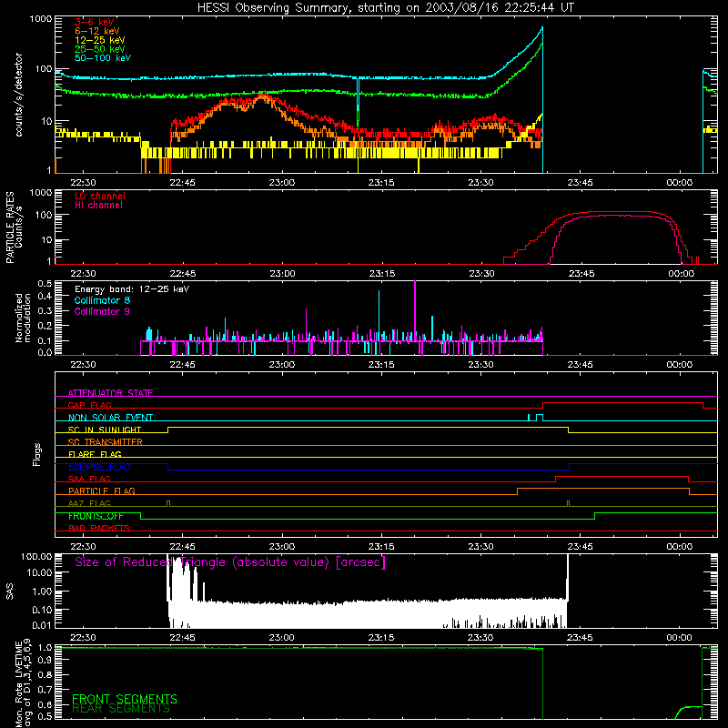This screenshot has width=728, height=728.
Task: Click the HI channel legend entry
Action: 99,206
